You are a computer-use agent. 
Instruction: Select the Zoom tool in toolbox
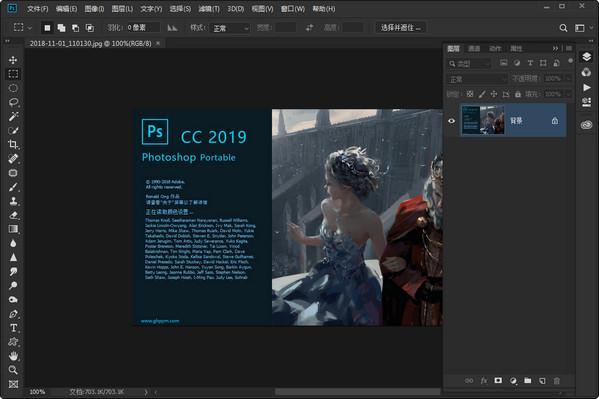pos(13,370)
